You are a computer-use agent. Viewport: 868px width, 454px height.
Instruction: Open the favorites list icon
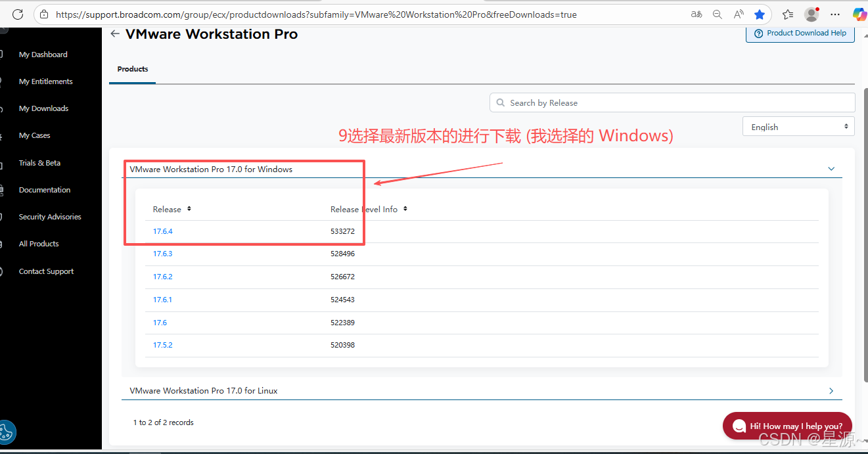(788, 14)
